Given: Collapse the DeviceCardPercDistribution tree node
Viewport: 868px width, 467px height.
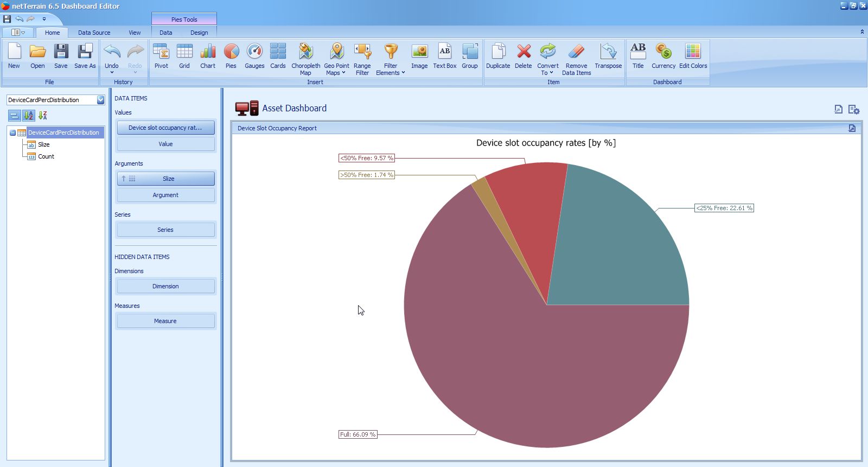Looking at the screenshot, I should (12, 132).
